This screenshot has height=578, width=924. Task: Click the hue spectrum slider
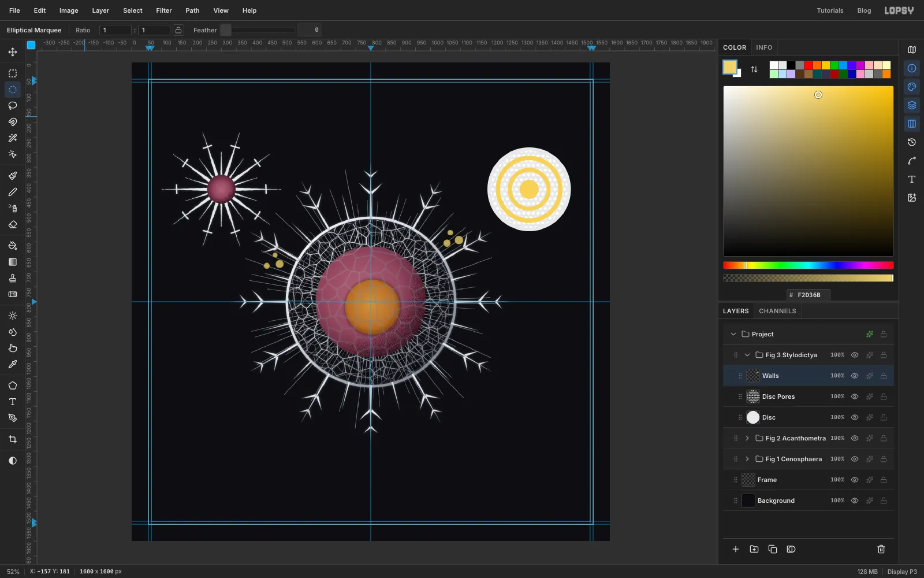(x=808, y=265)
